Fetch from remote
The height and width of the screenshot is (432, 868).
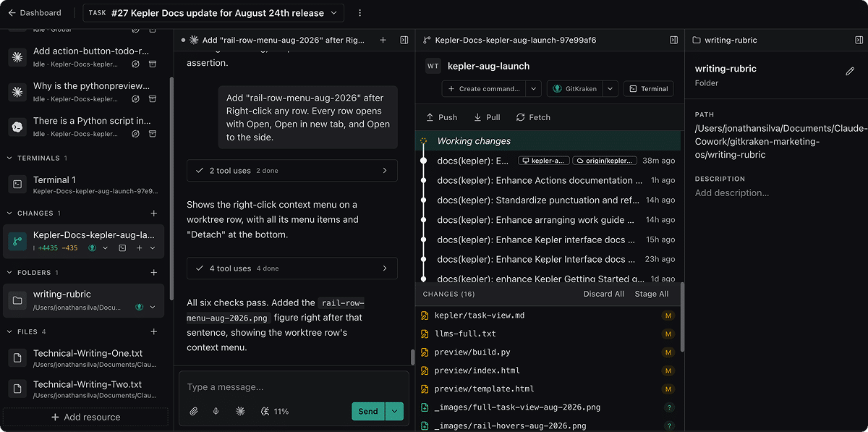point(533,117)
